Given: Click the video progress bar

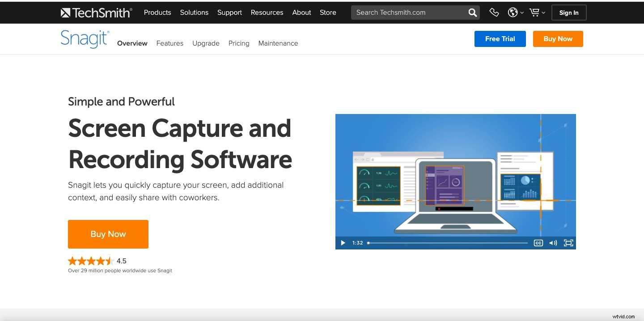Looking at the screenshot, I should tap(447, 243).
